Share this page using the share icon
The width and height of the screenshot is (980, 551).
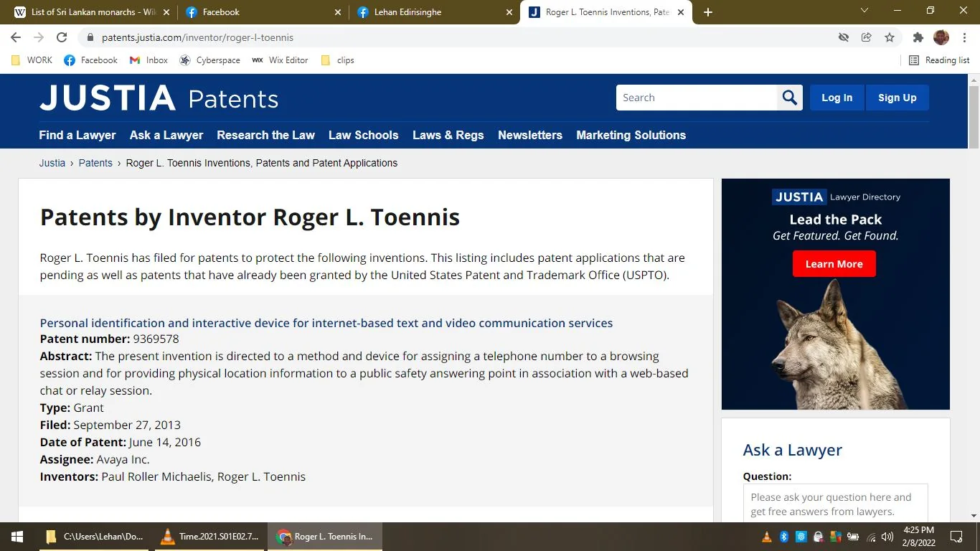coord(867,37)
